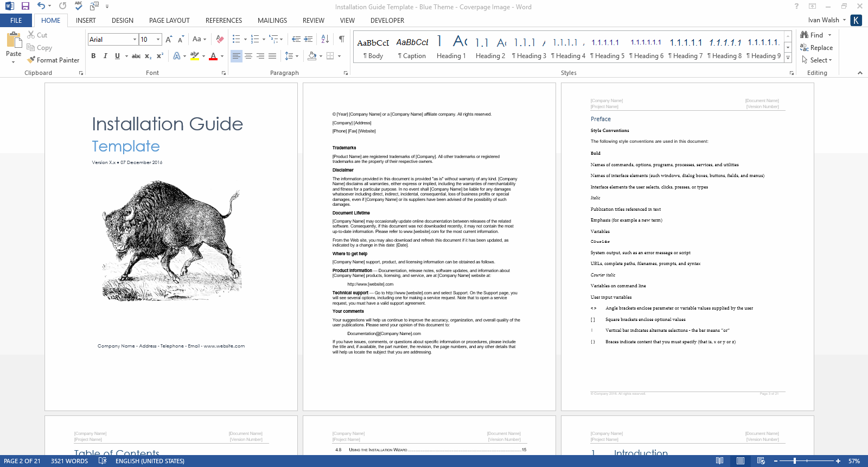
Task: Click the Find button
Action: 812,35
